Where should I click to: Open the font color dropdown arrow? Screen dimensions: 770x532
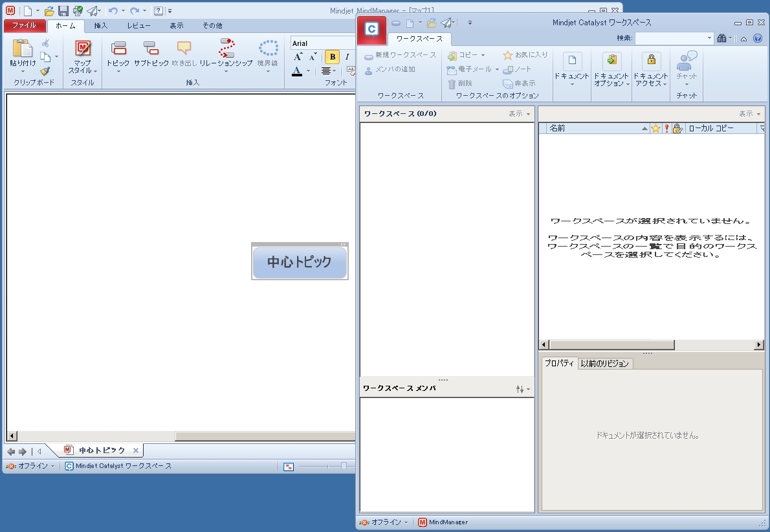pyautogui.click(x=308, y=71)
